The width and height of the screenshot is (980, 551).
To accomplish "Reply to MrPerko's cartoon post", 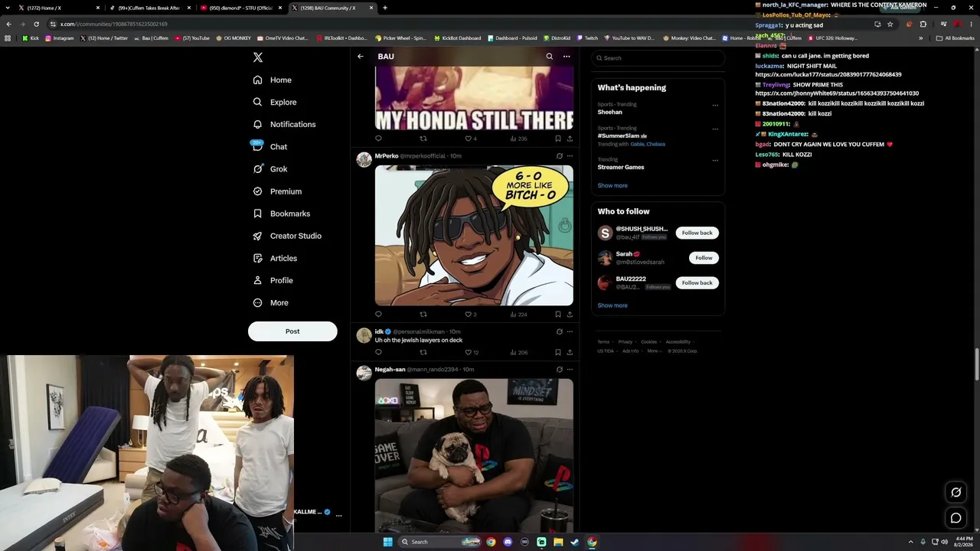I will pos(378,315).
